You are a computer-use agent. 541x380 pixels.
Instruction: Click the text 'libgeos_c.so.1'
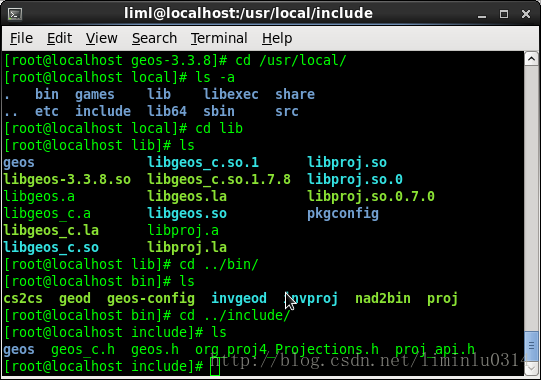(x=203, y=163)
